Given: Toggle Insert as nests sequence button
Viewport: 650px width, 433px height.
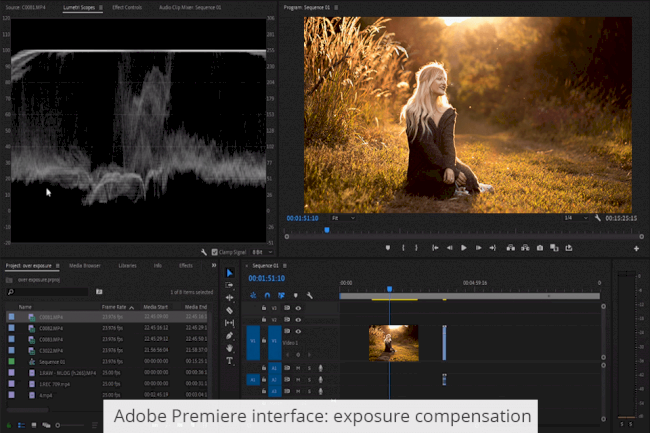Looking at the screenshot, I should pyautogui.click(x=253, y=295).
